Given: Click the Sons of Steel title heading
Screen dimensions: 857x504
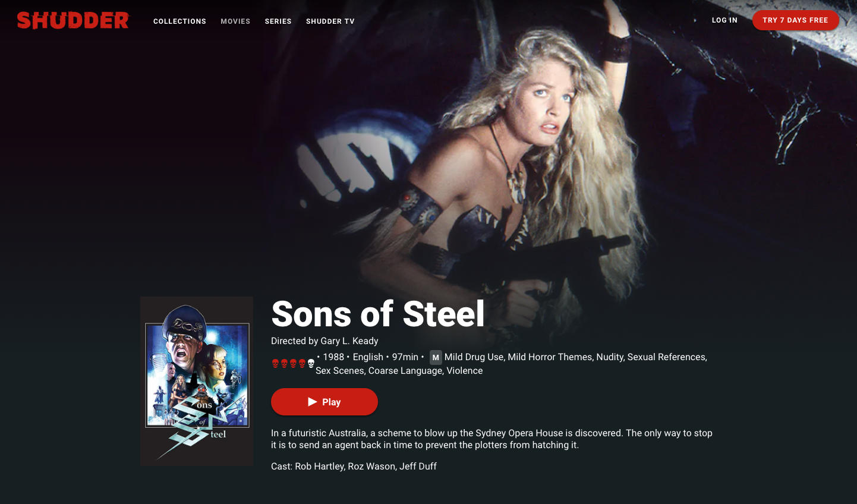Looking at the screenshot, I should 378,314.
